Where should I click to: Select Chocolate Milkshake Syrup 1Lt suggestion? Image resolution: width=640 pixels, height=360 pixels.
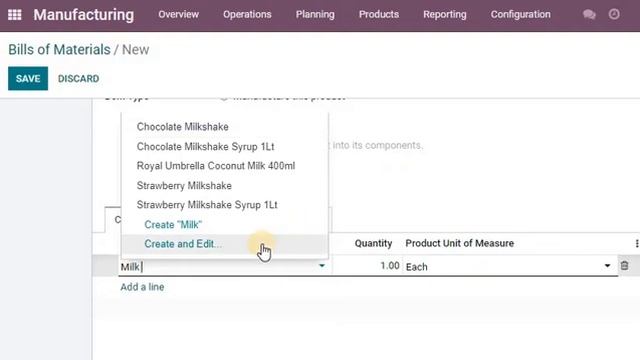pyautogui.click(x=205, y=147)
